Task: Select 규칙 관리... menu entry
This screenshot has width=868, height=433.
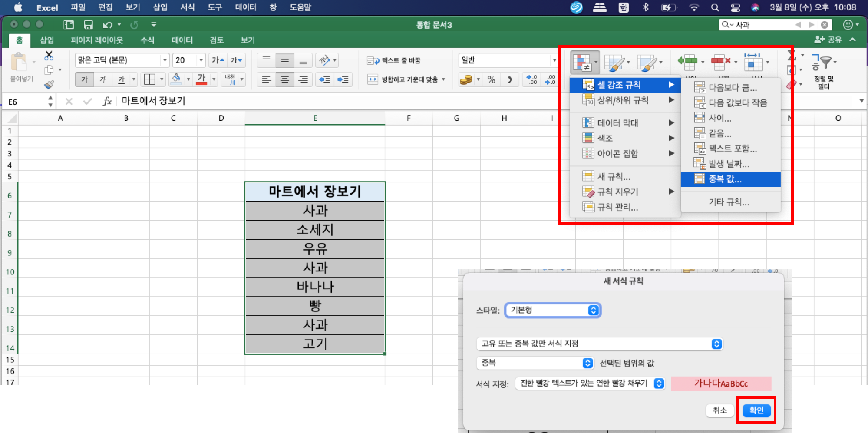Action: (624, 207)
